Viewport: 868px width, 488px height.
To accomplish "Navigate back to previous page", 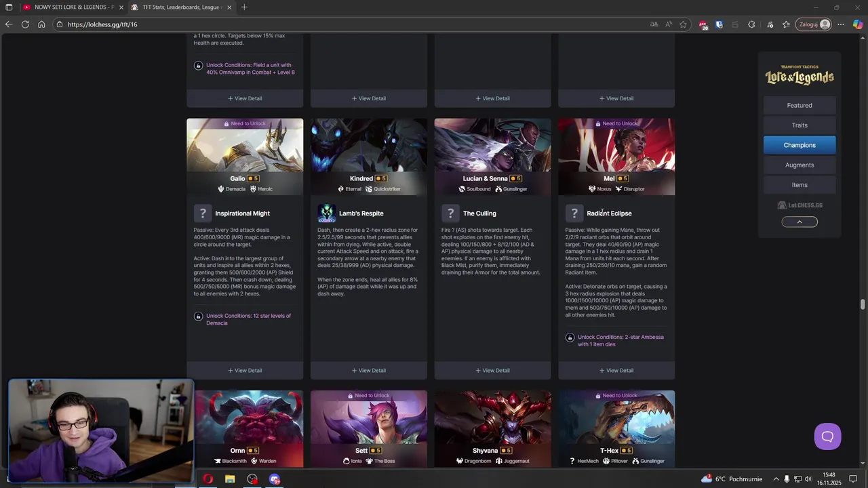I will (9, 24).
